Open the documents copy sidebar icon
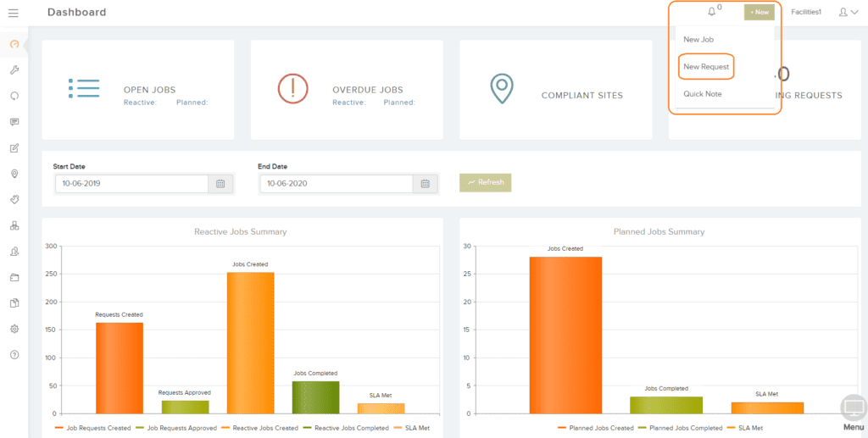Viewport: 868px width, 438px height. click(x=14, y=303)
